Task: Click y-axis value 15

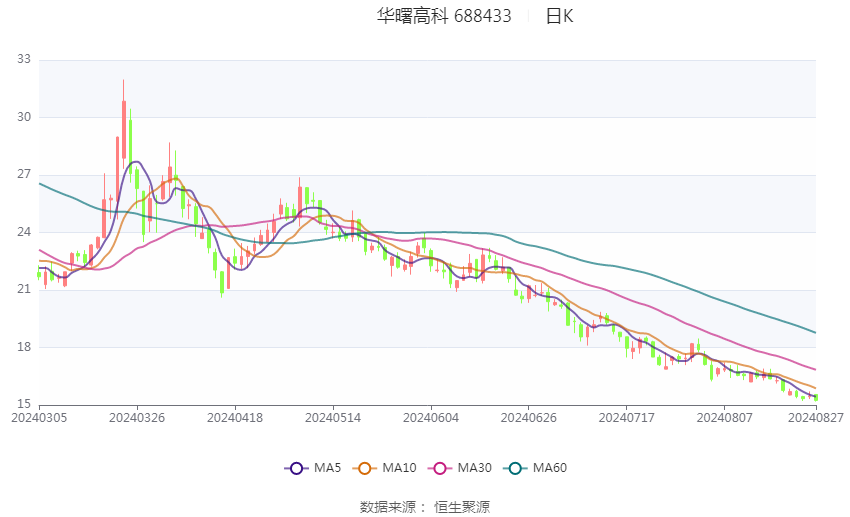Action: click(24, 404)
